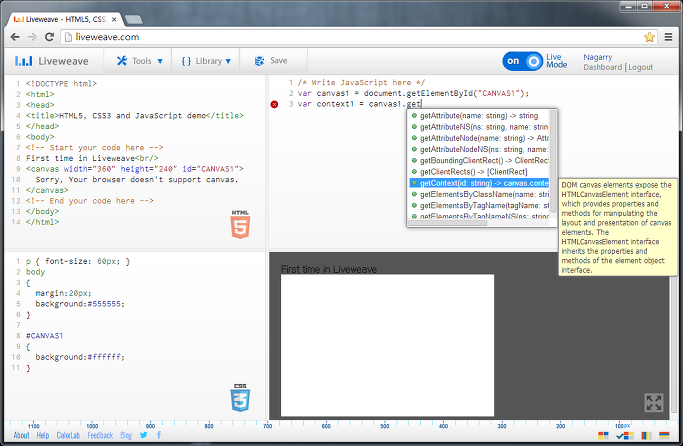This screenshot has width=683, height=446.
Task: Open a new browser tab
Action: tap(133, 20)
